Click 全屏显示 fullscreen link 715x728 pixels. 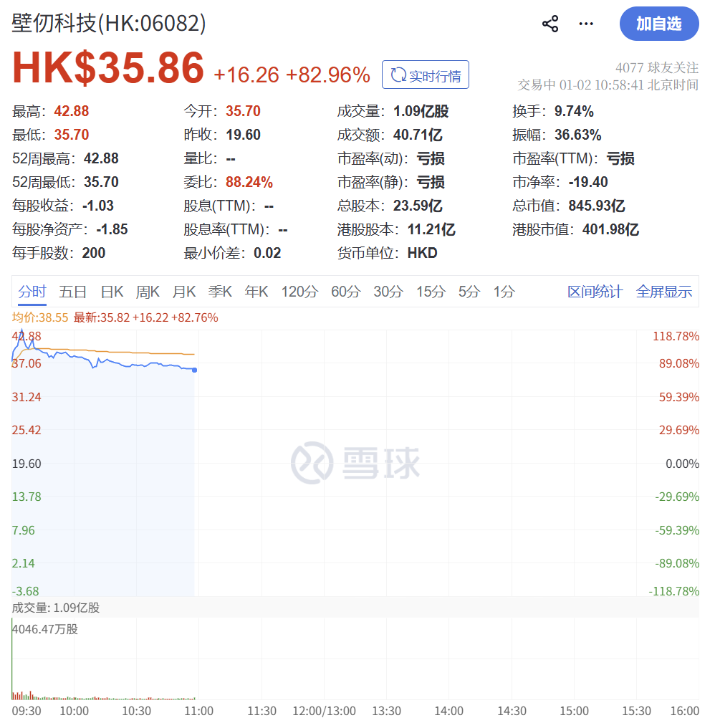point(664,292)
